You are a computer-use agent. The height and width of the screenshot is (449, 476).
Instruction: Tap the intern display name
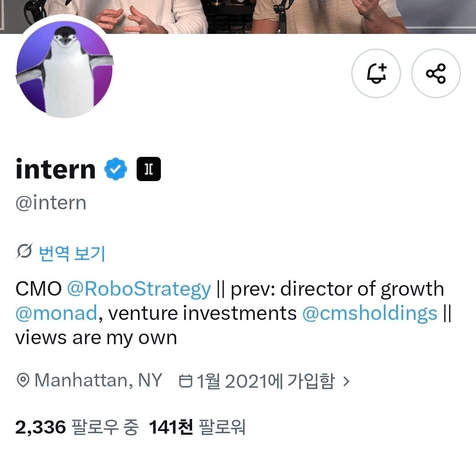[56, 169]
